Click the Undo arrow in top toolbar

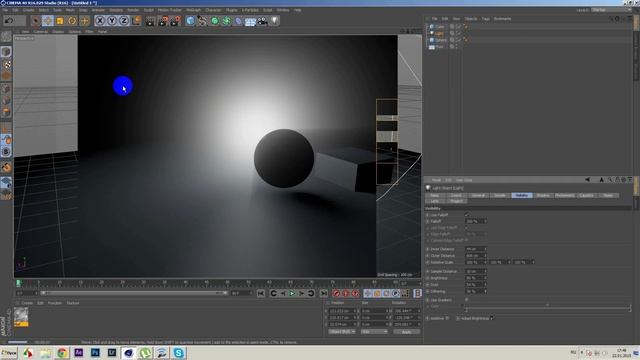pos(9,21)
